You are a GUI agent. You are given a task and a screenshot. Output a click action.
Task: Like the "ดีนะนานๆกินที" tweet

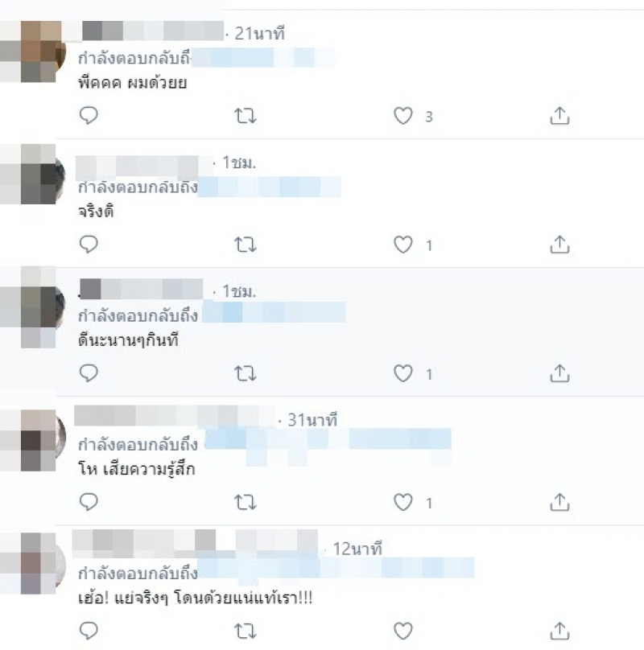403,373
